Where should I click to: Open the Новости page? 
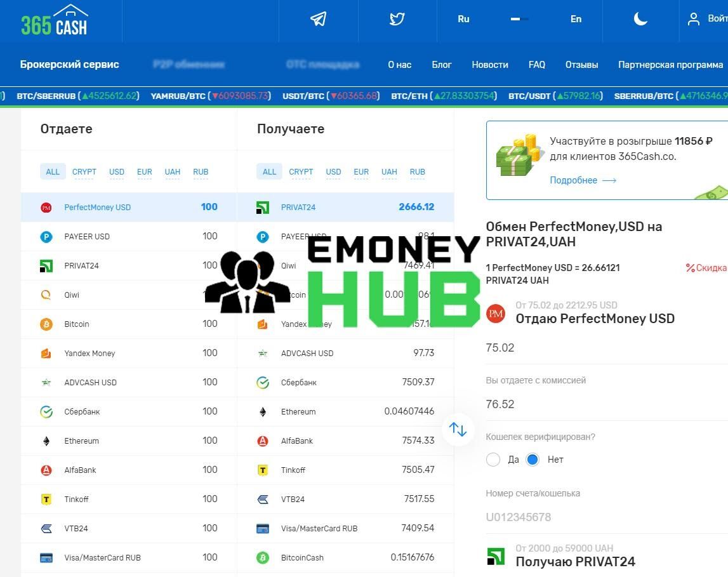pyautogui.click(x=490, y=65)
